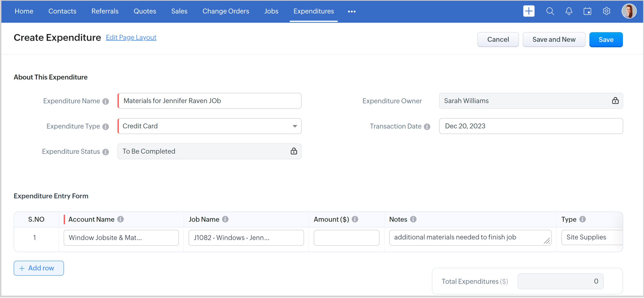Screen dimensions: 644x298
Task: Open settings gear icon
Action: click(606, 11)
